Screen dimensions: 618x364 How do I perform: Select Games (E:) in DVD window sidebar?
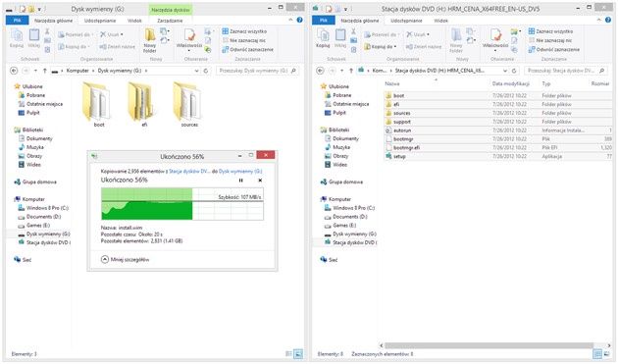tap(340, 226)
